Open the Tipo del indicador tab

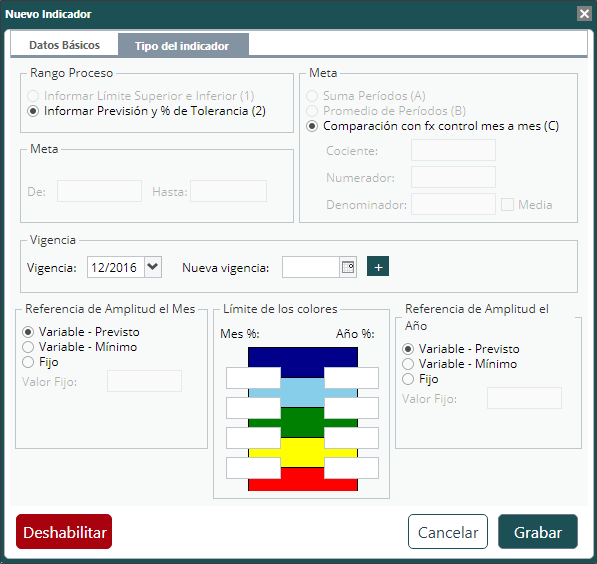[x=183, y=46]
